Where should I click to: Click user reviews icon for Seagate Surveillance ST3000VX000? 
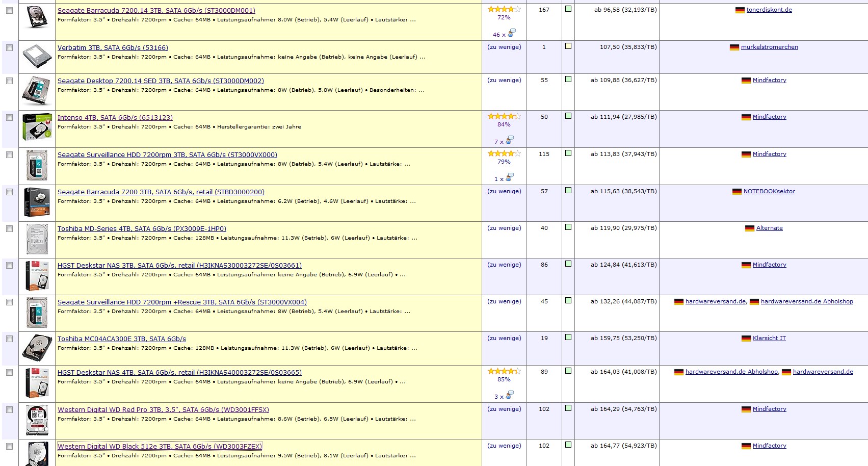(509, 177)
